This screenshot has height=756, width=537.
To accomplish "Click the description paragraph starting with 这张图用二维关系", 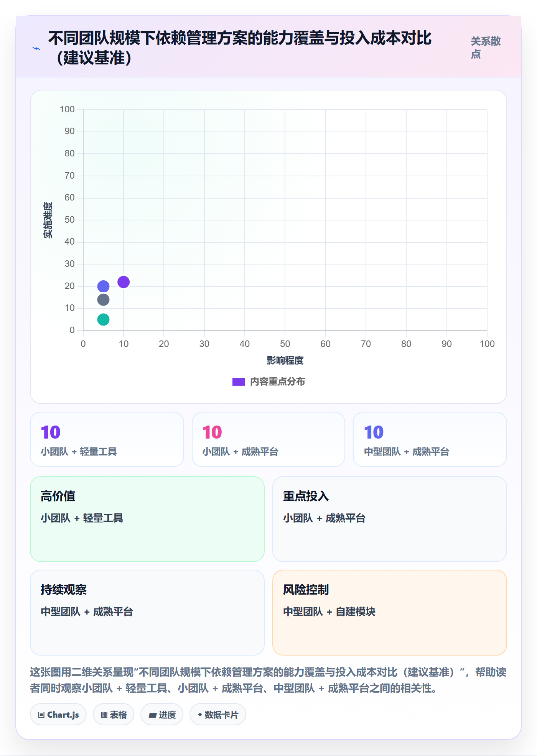I will click(268, 680).
